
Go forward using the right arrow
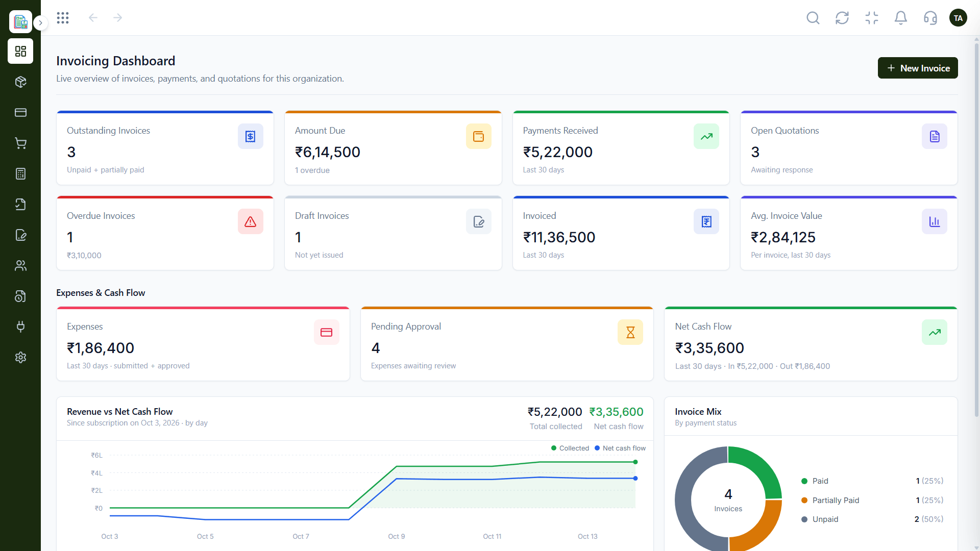pyautogui.click(x=118, y=18)
